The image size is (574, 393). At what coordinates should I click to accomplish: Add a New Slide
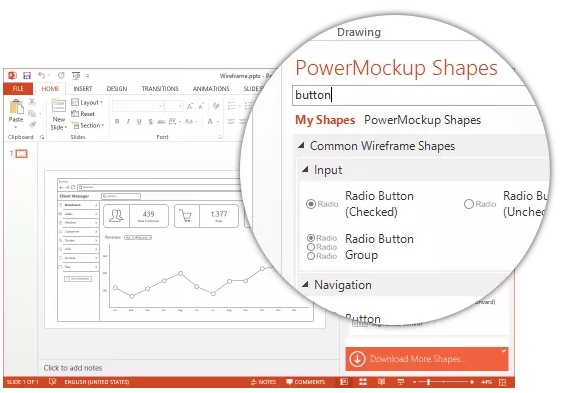[x=59, y=115]
